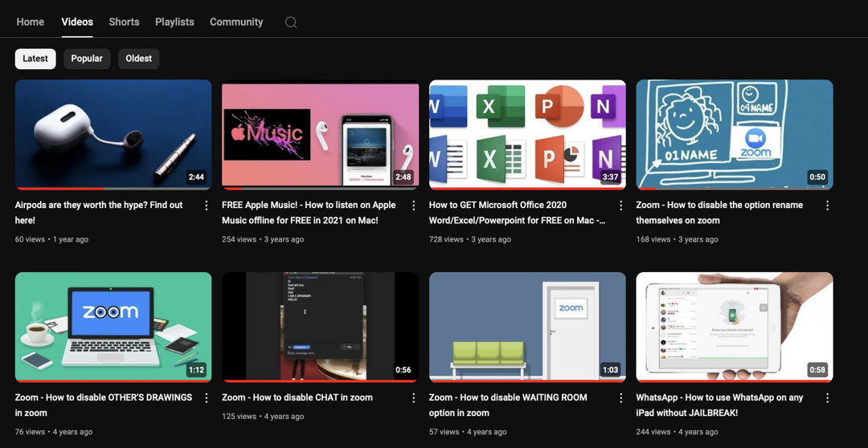868x448 pixels.
Task: Open three-dot menu for Zoom rename video
Action: (x=827, y=206)
